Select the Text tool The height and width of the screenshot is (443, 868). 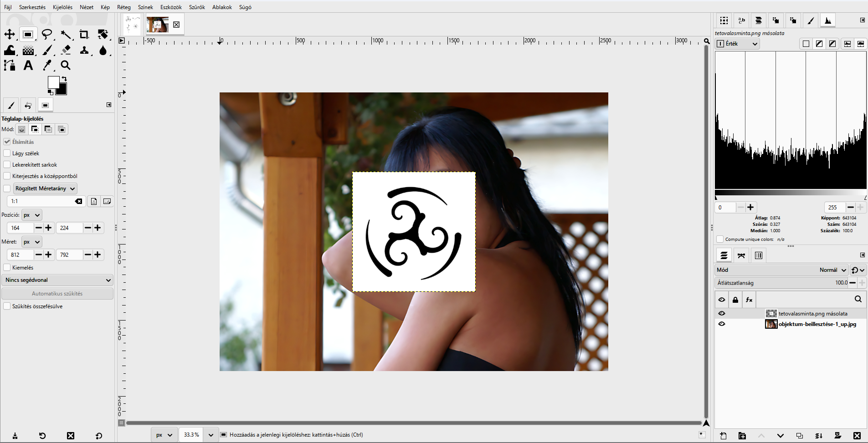28,66
